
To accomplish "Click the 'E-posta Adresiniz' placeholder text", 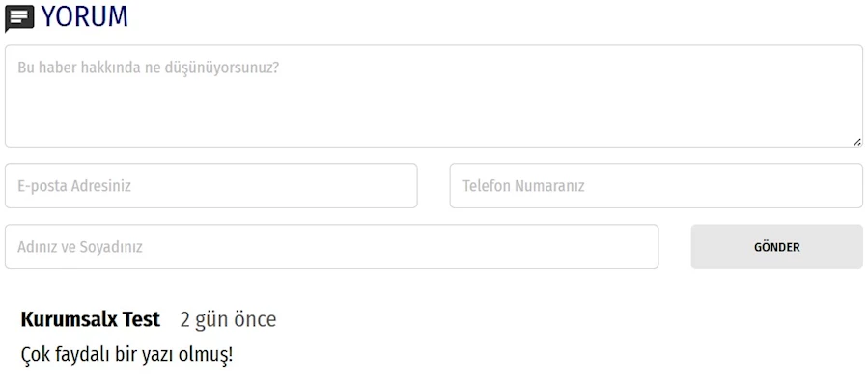I will [x=74, y=186].
